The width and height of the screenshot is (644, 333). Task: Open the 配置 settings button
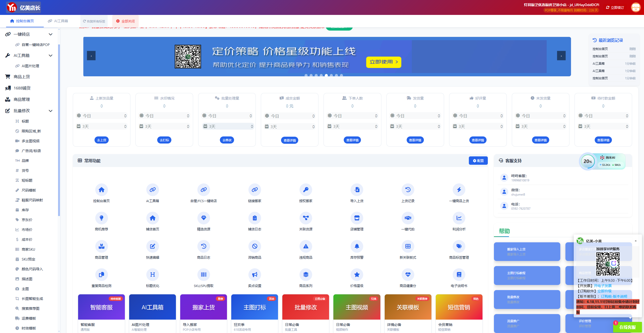(478, 161)
